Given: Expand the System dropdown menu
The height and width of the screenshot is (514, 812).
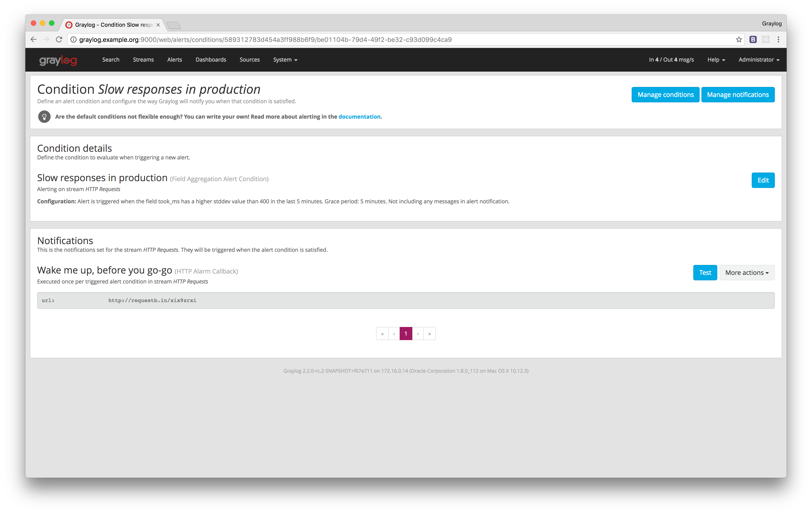Looking at the screenshot, I should (x=285, y=60).
